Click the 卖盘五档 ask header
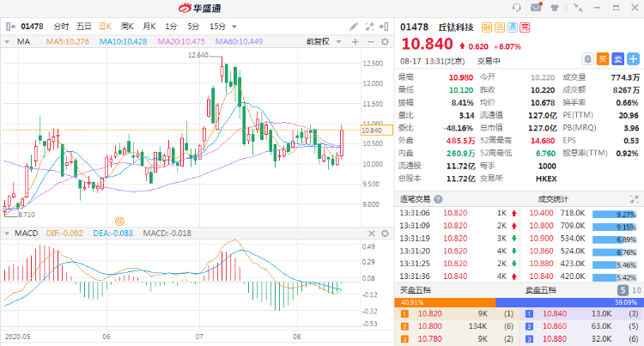The image size is (644, 346). [x=540, y=290]
